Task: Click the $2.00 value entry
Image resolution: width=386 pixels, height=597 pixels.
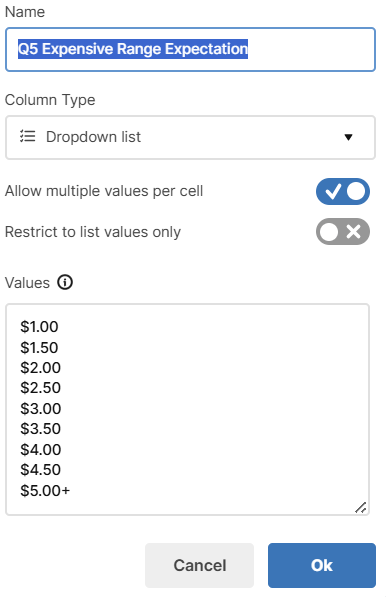Action: pyautogui.click(x=40, y=368)
